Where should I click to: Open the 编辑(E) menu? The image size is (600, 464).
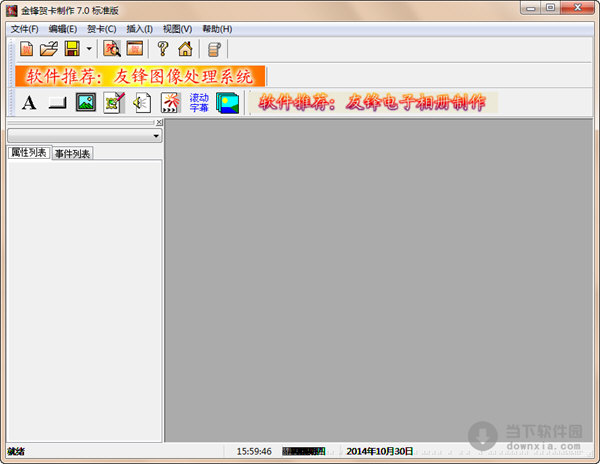tap(63, 29)
